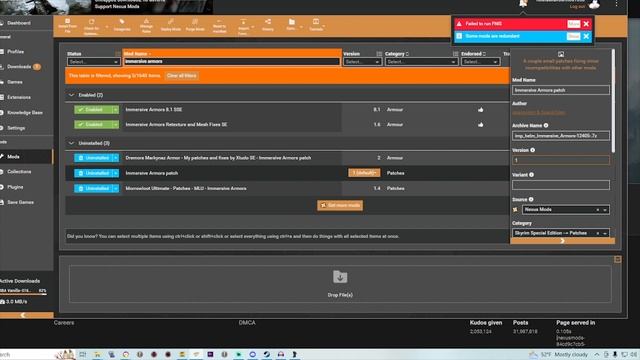
Task: Click the Version column settings icon
Action: click(x=379, y=54)
